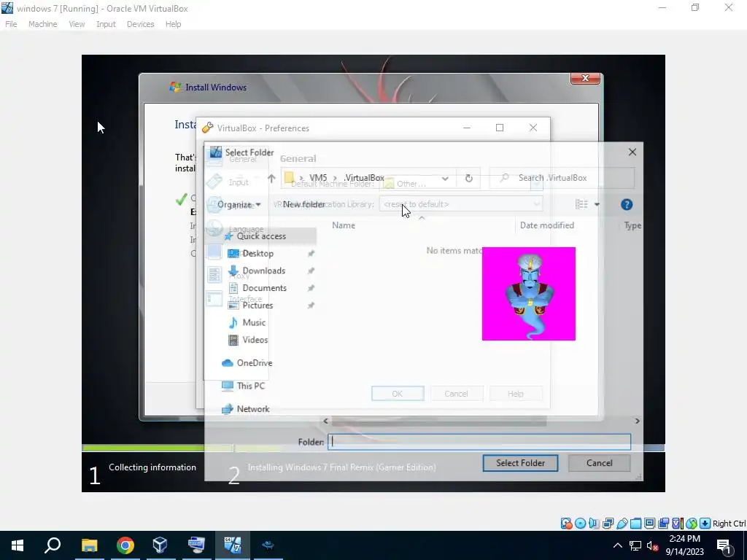
Task: Click Help in the VirtualBox Preferences window
Action: click(516, 394)
